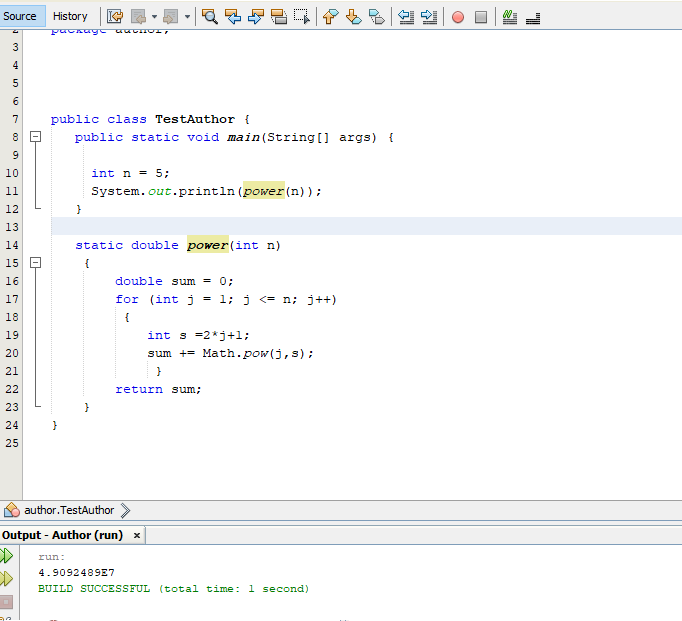This screenshot has width=682, height=621.
Task: Stop Macro Recording square button
Action: click(481, 17)
